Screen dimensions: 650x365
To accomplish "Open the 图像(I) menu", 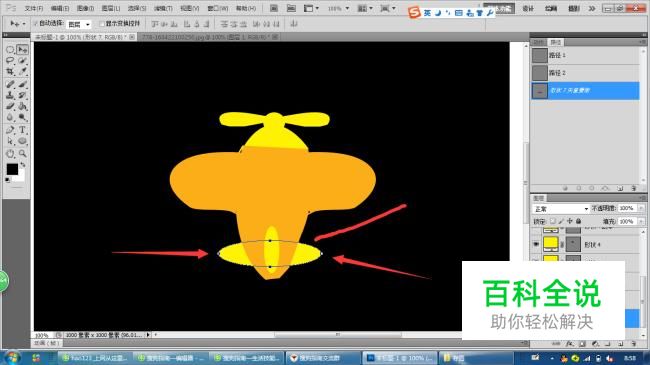I will pyautogui.click(x=85, y=8).
